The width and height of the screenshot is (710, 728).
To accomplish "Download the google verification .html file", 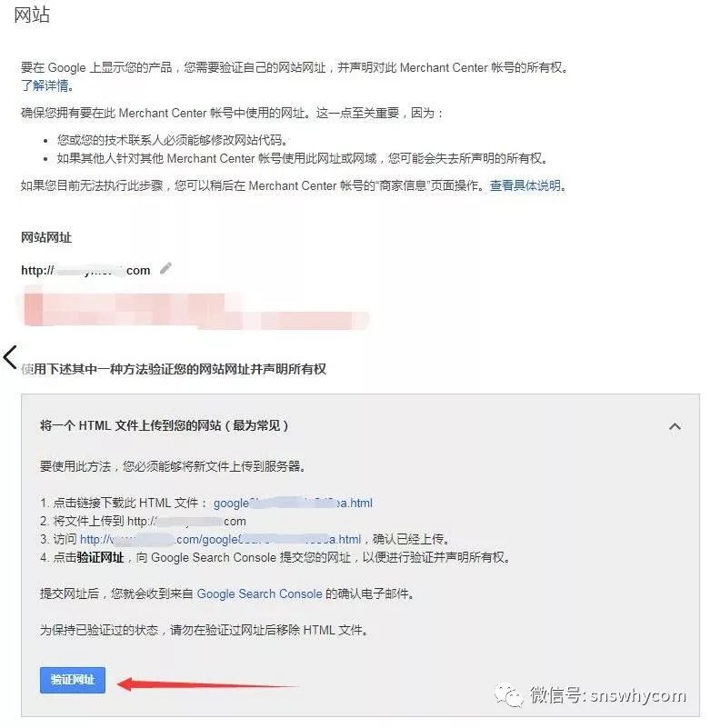I will click(293, 503).
